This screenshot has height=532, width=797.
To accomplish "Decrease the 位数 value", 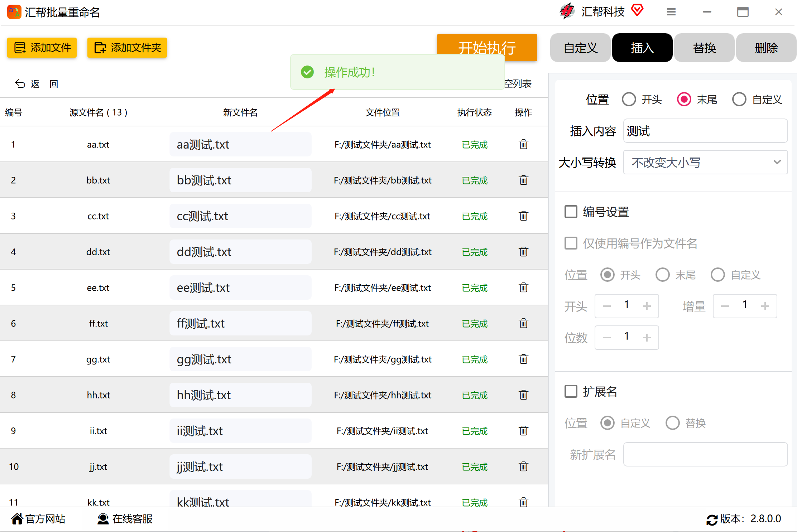I will [606, 338].
